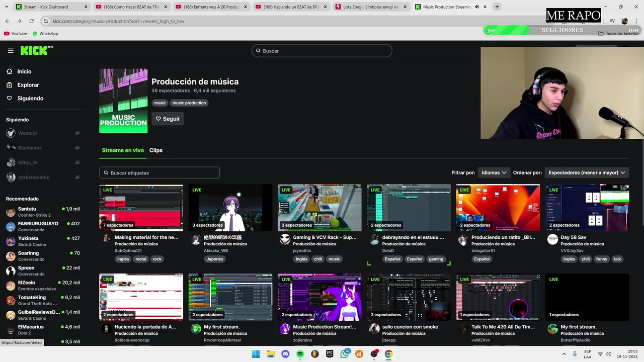
Task: Open Santutu recommended channel
Action: [x=43, y=212]
